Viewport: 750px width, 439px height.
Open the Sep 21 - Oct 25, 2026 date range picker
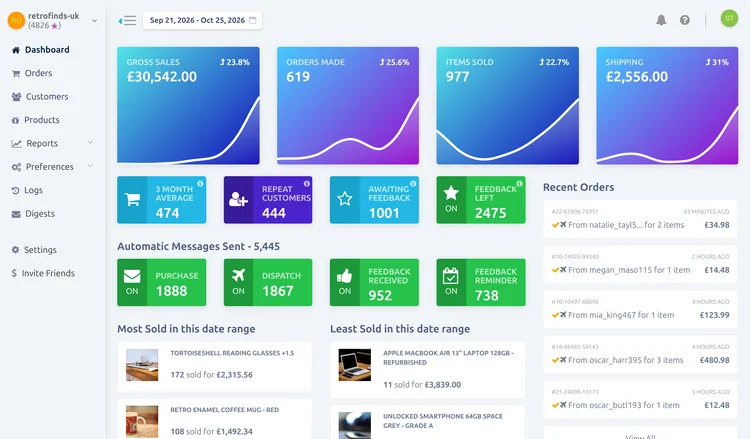pos(202,20)
